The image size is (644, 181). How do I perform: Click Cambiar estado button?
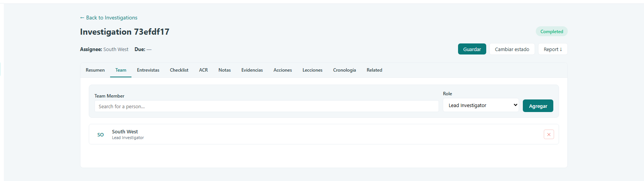(512, 49)
